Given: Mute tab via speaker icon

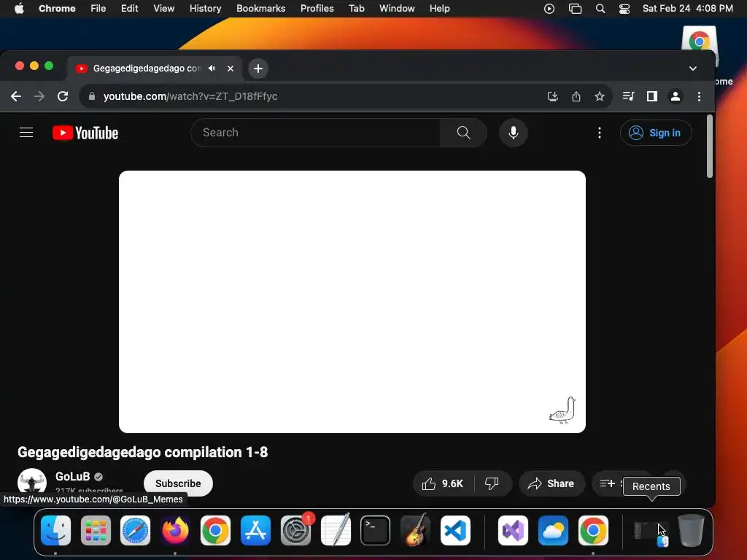Looking at the screenshot, I should [212, 68].
